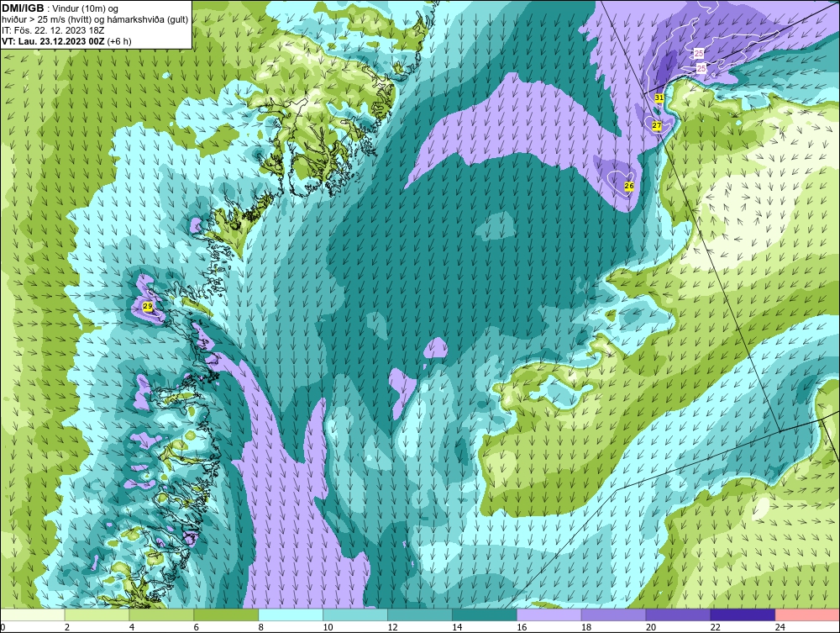840x633 pixels.
Task: Click the legend scale value 22
Action: point(716,627)
